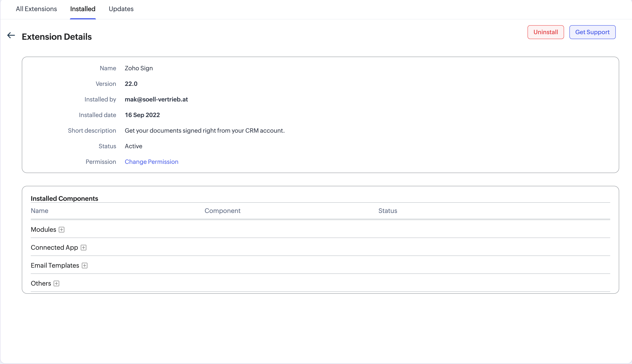Image resolution: width=632 pixels, height=364 pixels.
Task: Click the Email Templates row label
Action: (55, 266)
